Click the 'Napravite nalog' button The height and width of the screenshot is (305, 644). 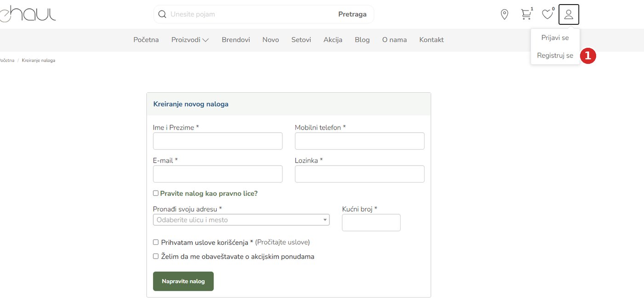(x=183, y=281)
